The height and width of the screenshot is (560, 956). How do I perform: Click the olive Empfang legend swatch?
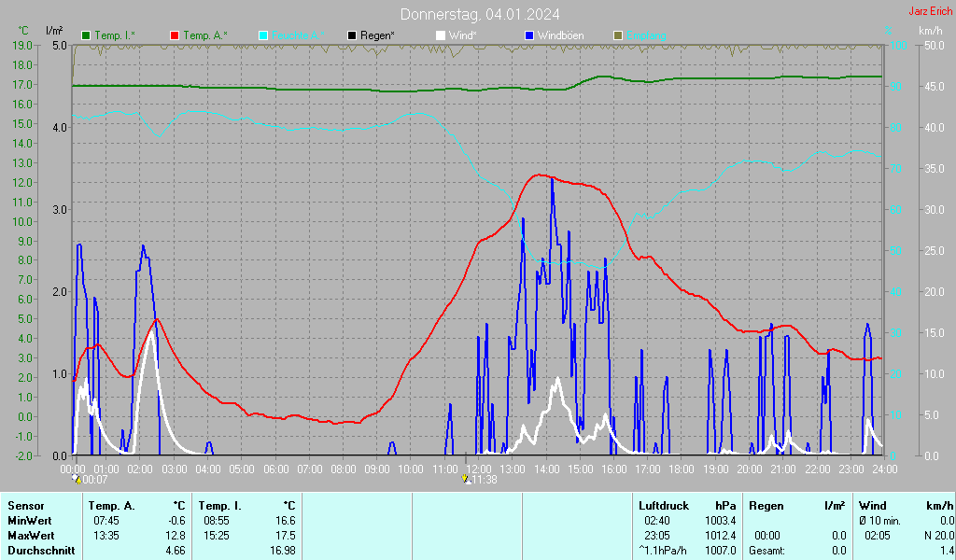tap(618, 35)
